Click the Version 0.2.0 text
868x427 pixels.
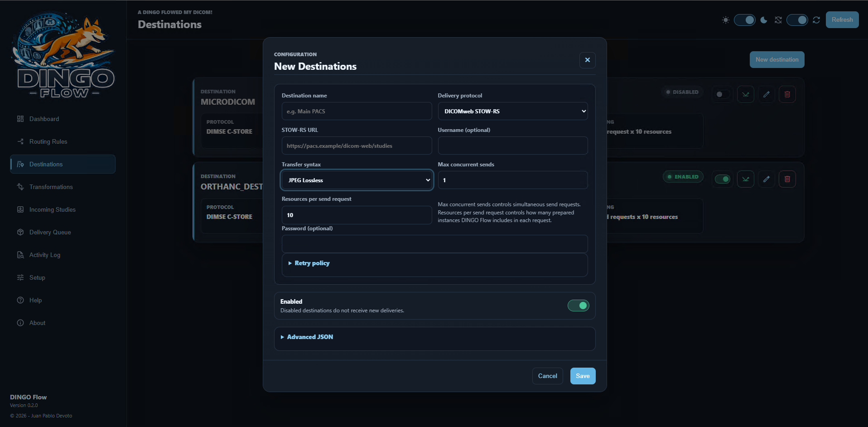[24, 405]
